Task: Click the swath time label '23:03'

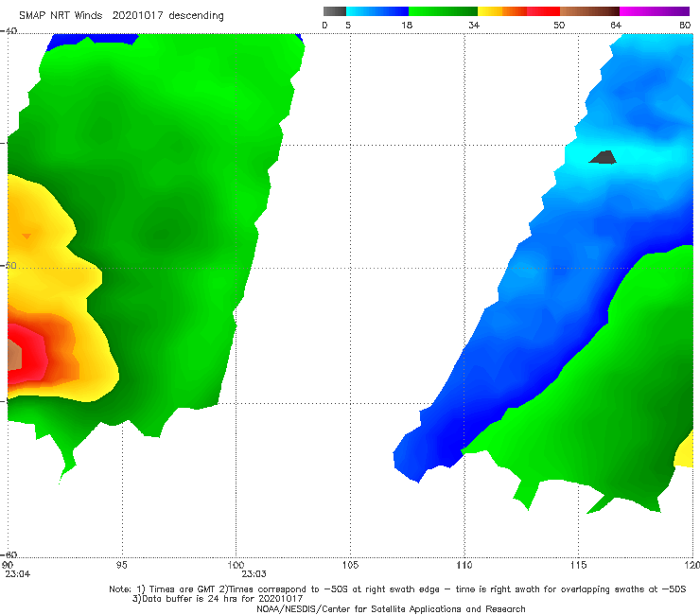Action: (254, 574)
